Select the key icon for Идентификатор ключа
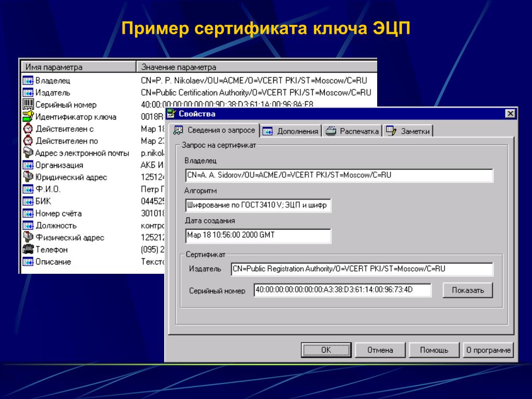Image resolution: width=532 pixels, height=399 pixels. click(28, 116)
